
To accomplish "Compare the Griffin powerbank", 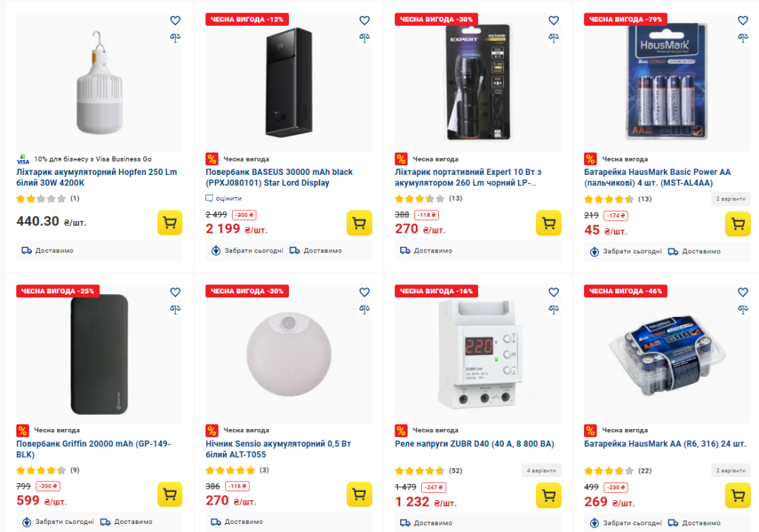I will (x=175, y=309).
